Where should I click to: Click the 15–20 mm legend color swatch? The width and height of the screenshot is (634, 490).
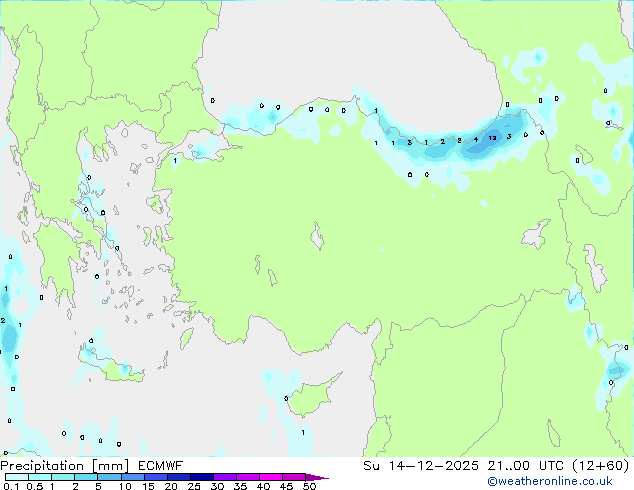156,477
